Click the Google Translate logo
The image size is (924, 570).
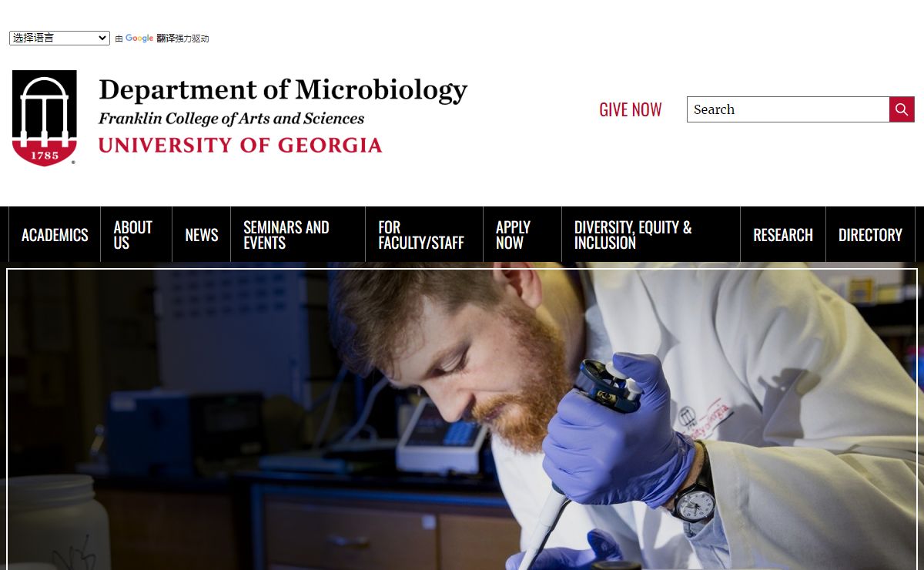point(139,39)
